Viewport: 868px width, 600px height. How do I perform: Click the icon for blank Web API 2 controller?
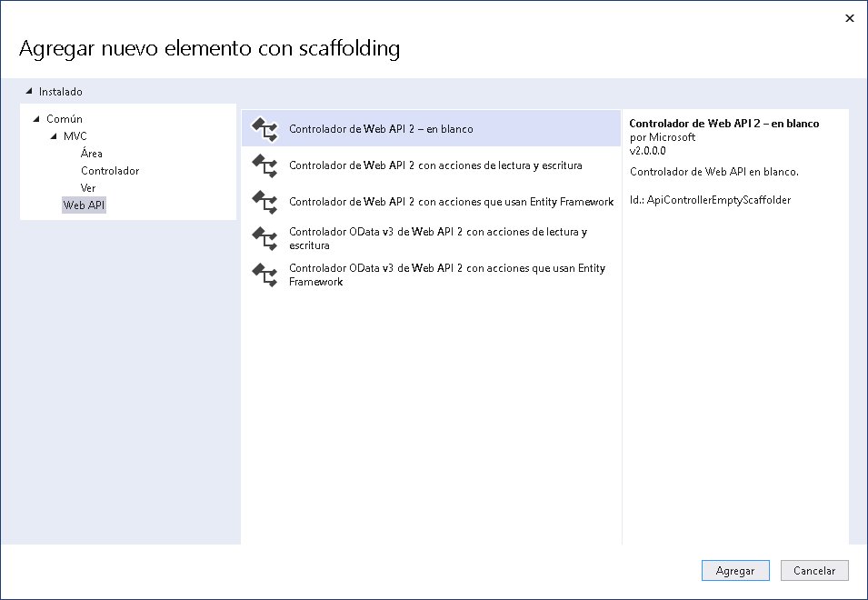point(264,129)
